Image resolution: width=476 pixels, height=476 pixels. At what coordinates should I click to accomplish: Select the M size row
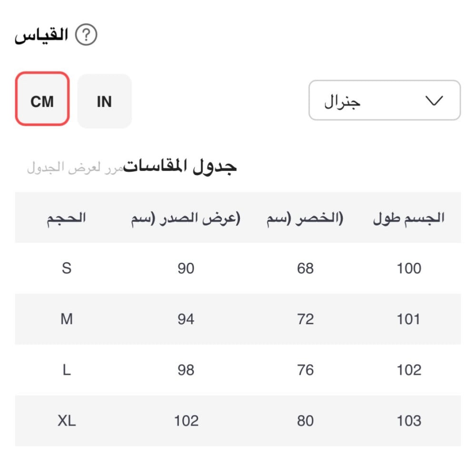67,319
